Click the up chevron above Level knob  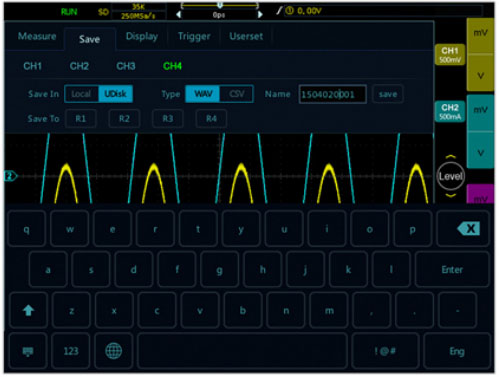tap(451, 157)
